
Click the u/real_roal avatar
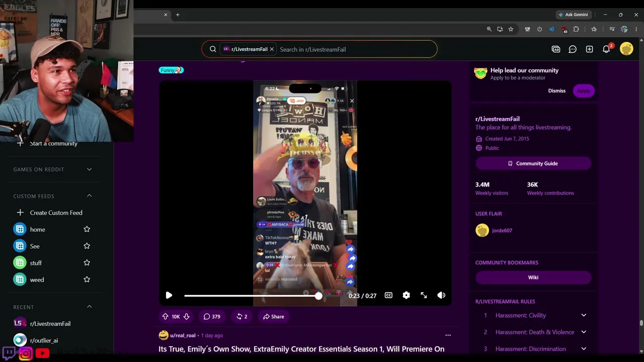click(164, 335)
